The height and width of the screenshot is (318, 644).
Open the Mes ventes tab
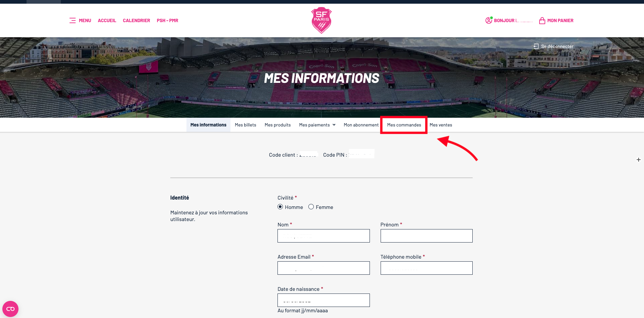coord(440,125)
